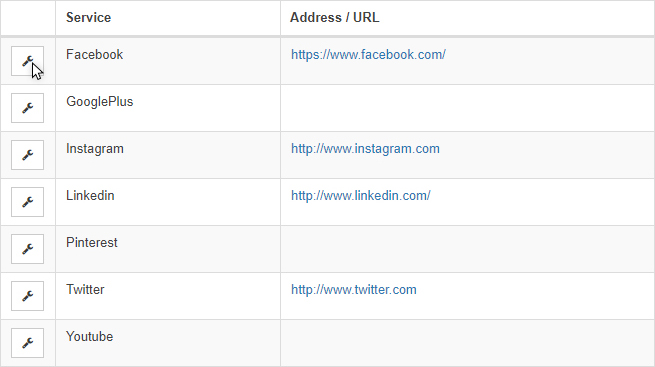The height and width of the screenshot is (367, 655).
Task: Follow the http://www.instagram.com link
Action: click(365, 149)
